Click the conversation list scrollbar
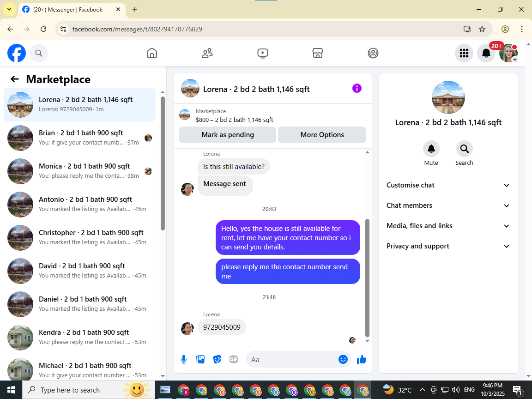 (163, 163)
